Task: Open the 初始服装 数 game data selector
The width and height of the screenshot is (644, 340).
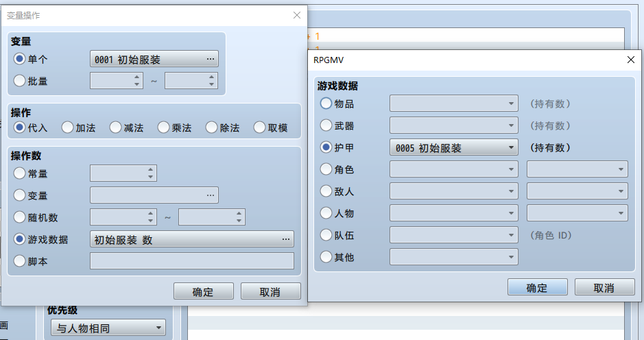Action: click(x=192, y=239)
